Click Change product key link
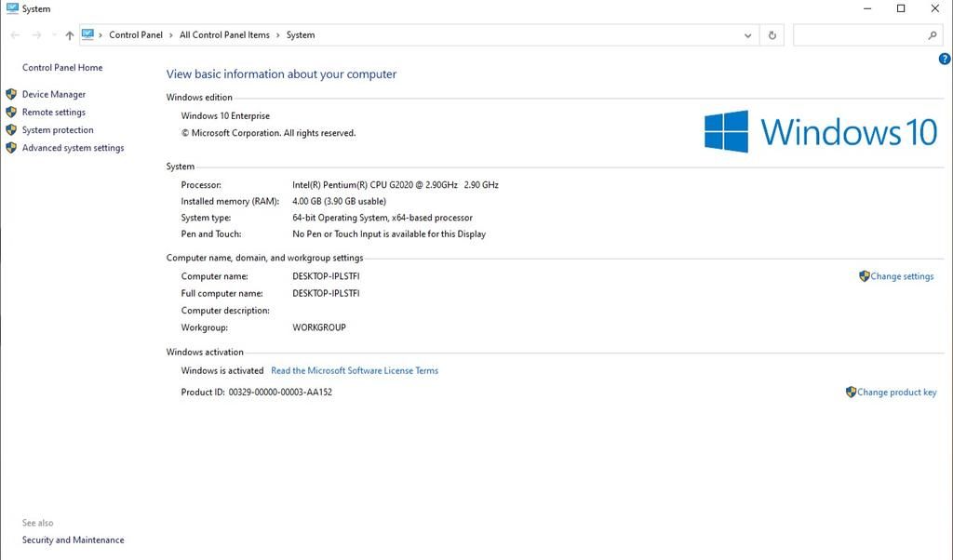 896,392
